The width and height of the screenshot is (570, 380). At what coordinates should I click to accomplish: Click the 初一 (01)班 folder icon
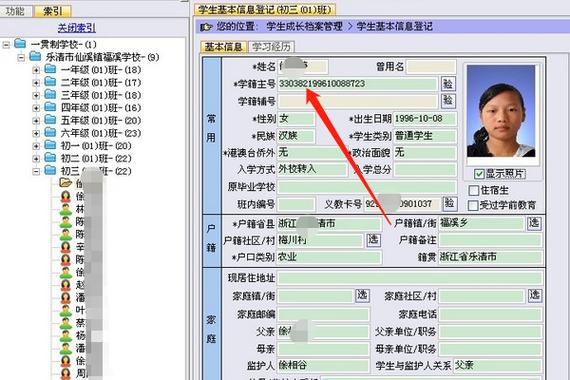50,145
